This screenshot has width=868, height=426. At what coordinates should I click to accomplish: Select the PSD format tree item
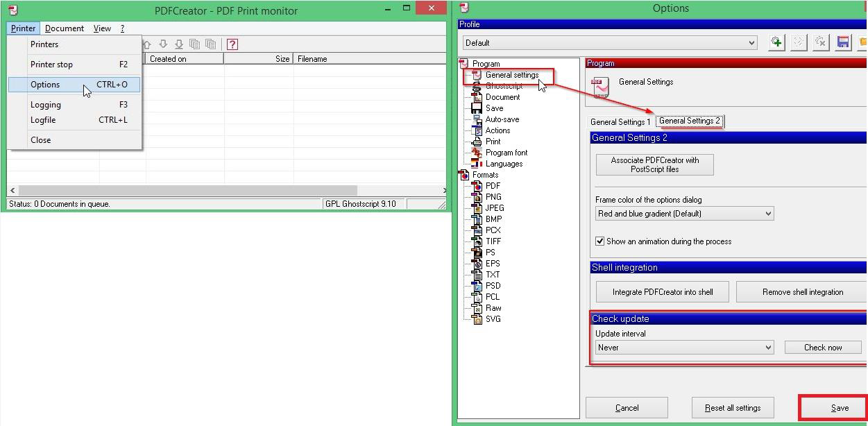click(x=493, y=286)
